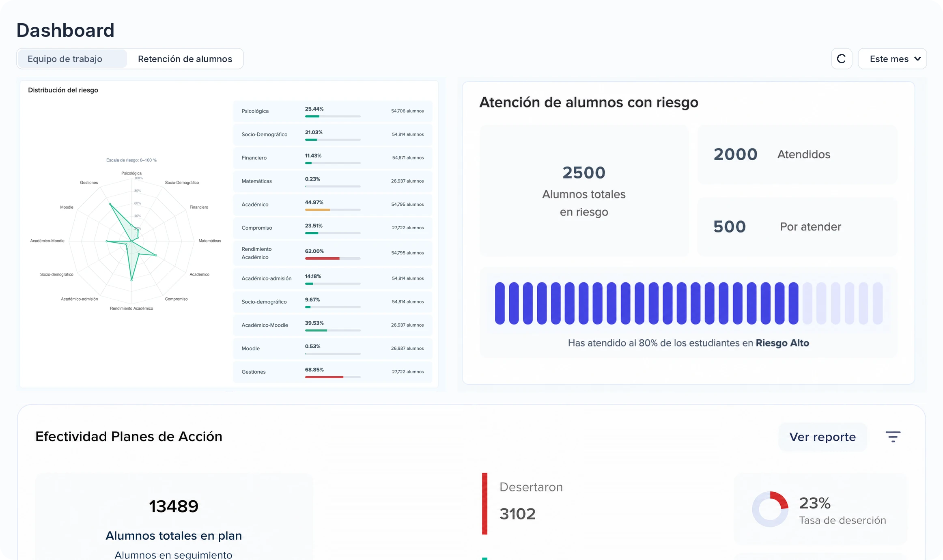The height and width of the screenshot is (560, 943).
Task: Open the Este mes period dropdown
Action: [x=892, y=59]
